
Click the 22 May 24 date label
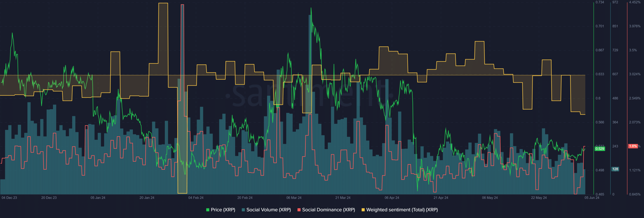[x=539, y=198]
